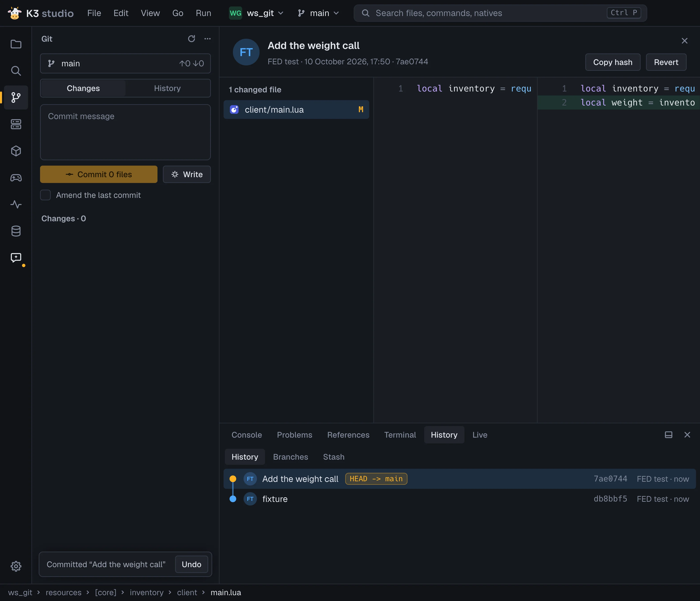Click the Lua file icon next to client/main.lua
This screenshot has width=700, height=601.
[x=234, y=110]
